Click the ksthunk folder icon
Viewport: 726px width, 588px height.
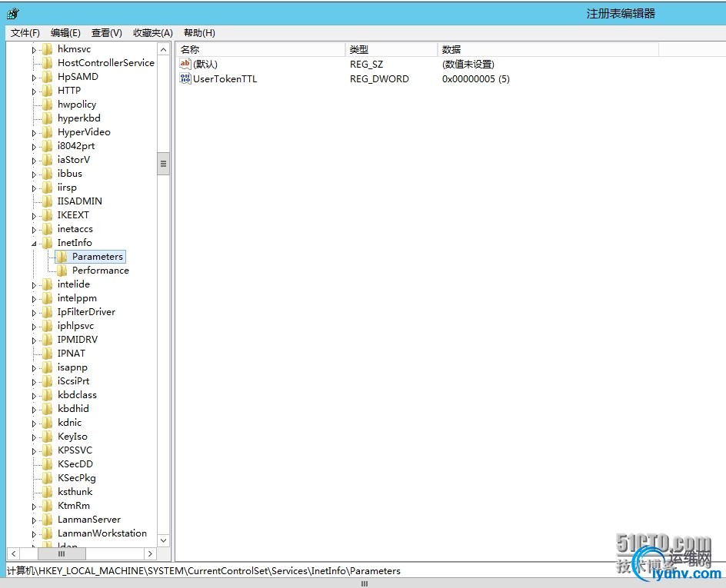(x=47, y=492)
